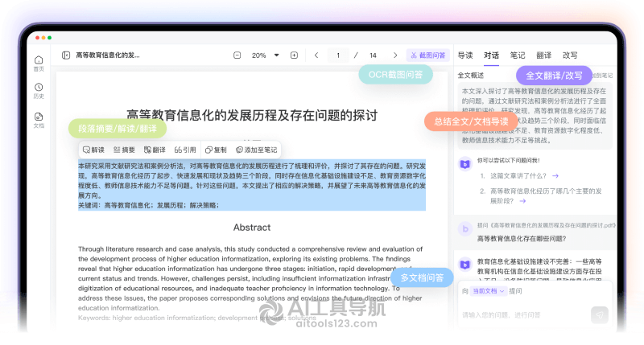Screen dimensions: 644x345
Task: Open the 首页 home icon in sidebar
Action: 39,64
